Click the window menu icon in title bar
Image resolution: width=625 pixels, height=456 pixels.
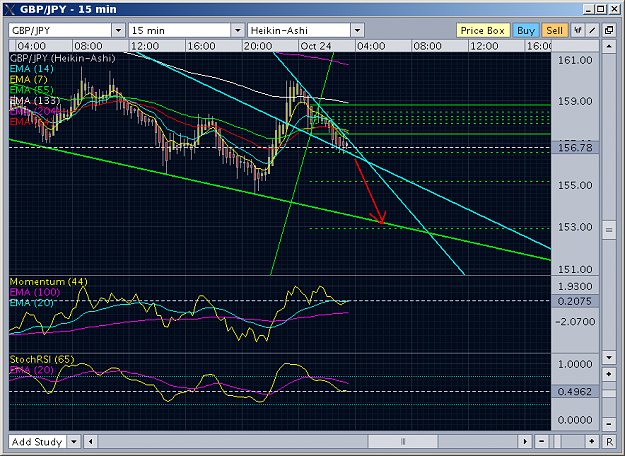(10, 9)
